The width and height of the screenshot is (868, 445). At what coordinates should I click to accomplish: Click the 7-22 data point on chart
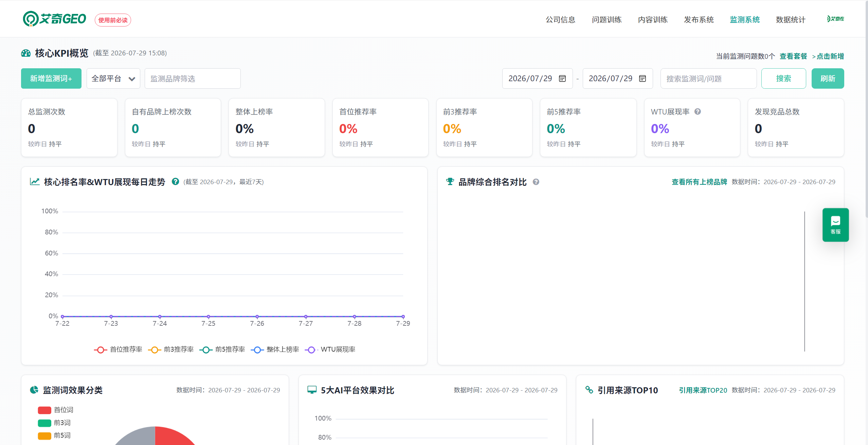coord(62,317)
